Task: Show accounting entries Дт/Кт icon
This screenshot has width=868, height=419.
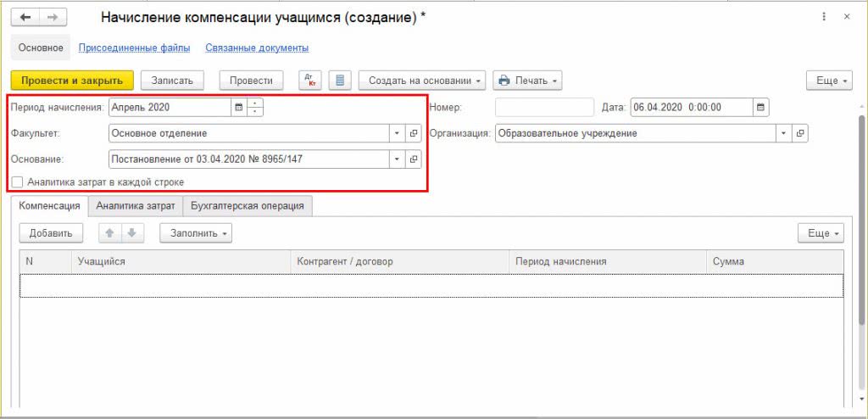Action: pyautogui.click(x=310, y=81)
